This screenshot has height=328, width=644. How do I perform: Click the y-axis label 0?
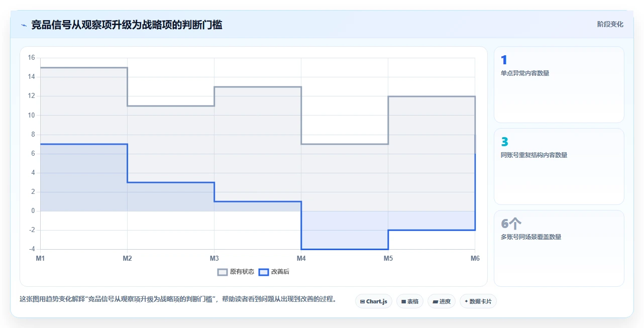tap(33, 211)
